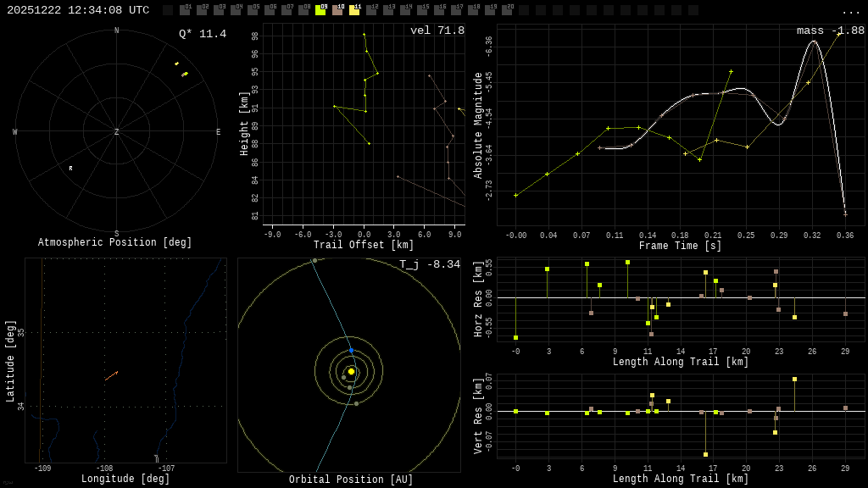
Task: Click the white light-curve peak near 0.32 s
Action: click(814, 42)
